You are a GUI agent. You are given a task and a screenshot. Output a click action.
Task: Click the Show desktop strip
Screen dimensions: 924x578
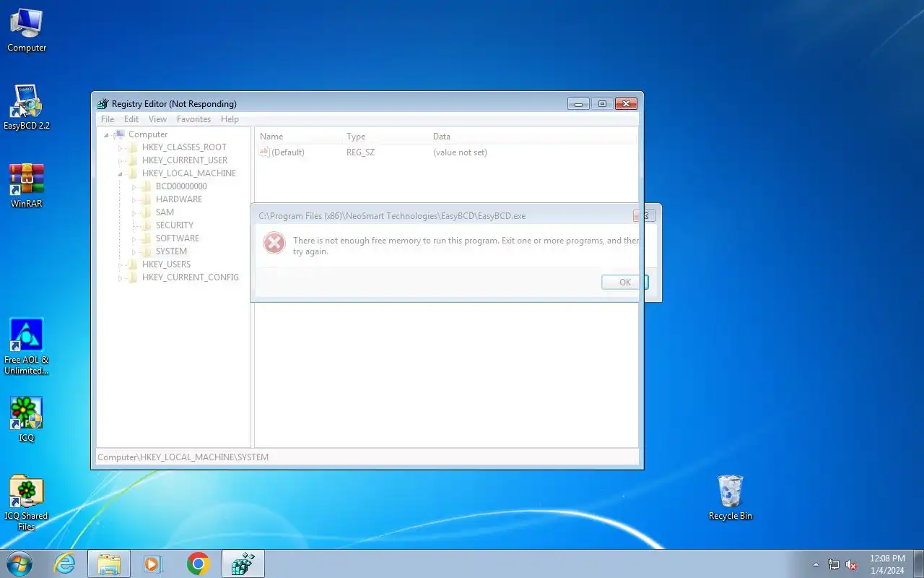click(918, 564)
